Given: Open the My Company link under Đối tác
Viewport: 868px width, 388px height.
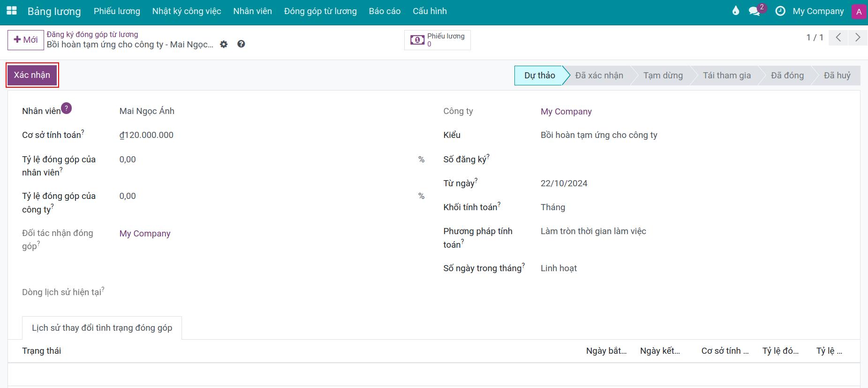Looking at the screenshot, I should tap(145, 234).
